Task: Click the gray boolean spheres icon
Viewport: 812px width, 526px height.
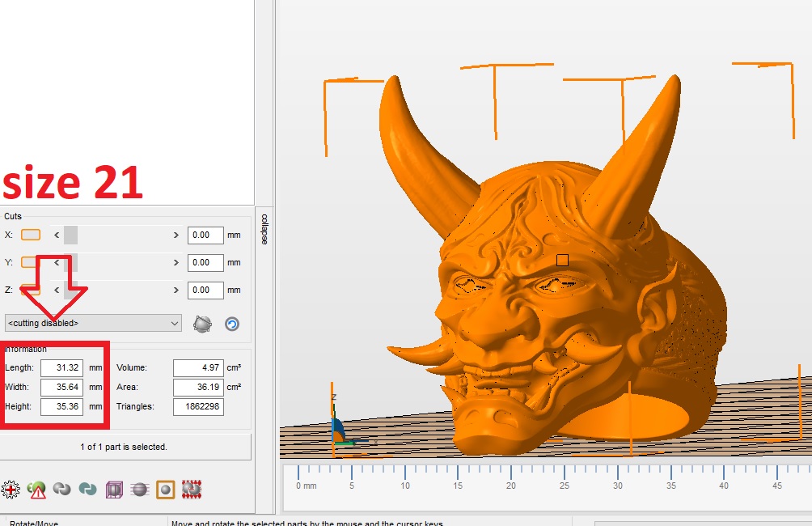Action: click(x=61, y=489)
